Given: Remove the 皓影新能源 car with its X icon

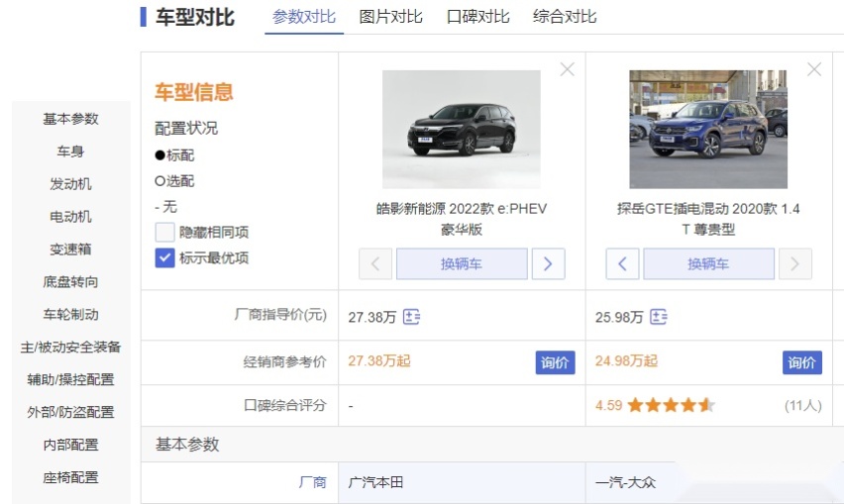Looking at the screenshot, I should (x=568, y=69).
